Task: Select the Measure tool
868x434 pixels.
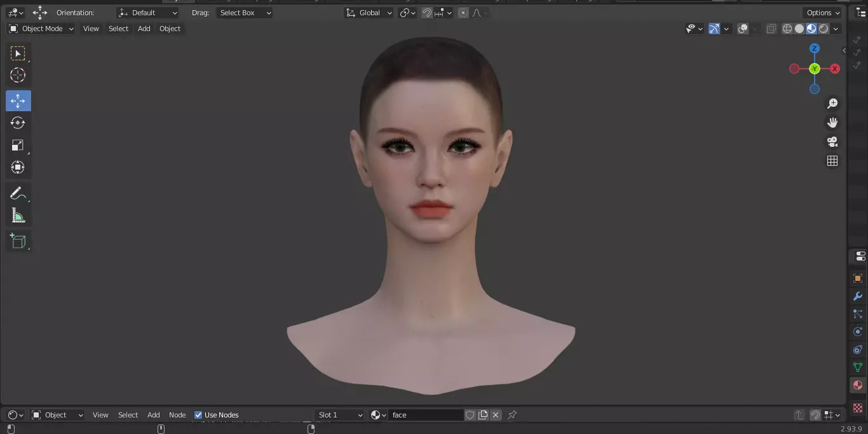Action: pyautogui.click(x=18, y=216)
